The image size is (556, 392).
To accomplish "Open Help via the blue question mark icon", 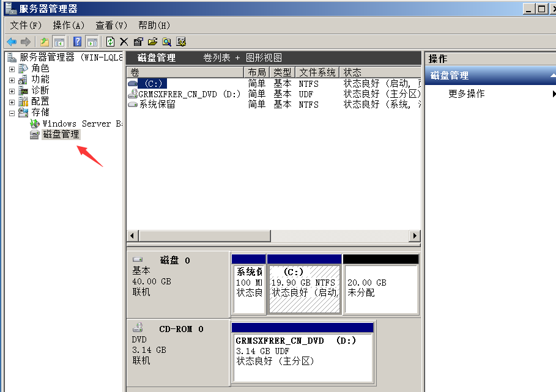I will [x=77, y=42].
